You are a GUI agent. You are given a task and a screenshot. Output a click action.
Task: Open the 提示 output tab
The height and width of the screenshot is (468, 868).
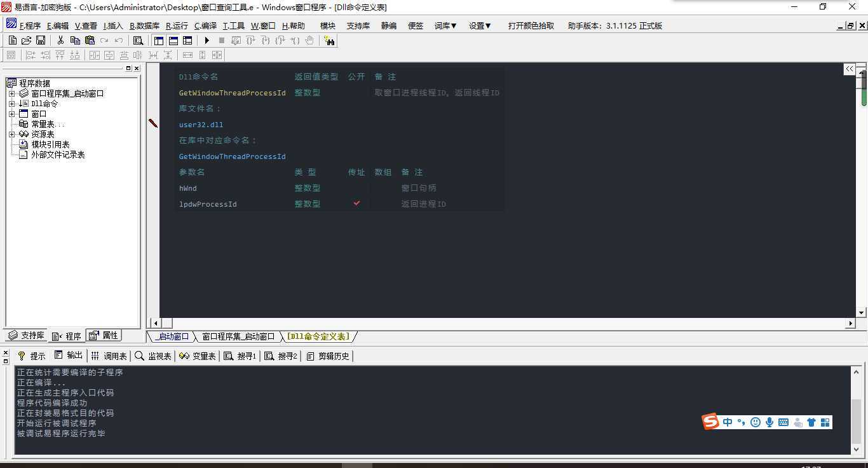pyautogui.click(x=31, y=356)
